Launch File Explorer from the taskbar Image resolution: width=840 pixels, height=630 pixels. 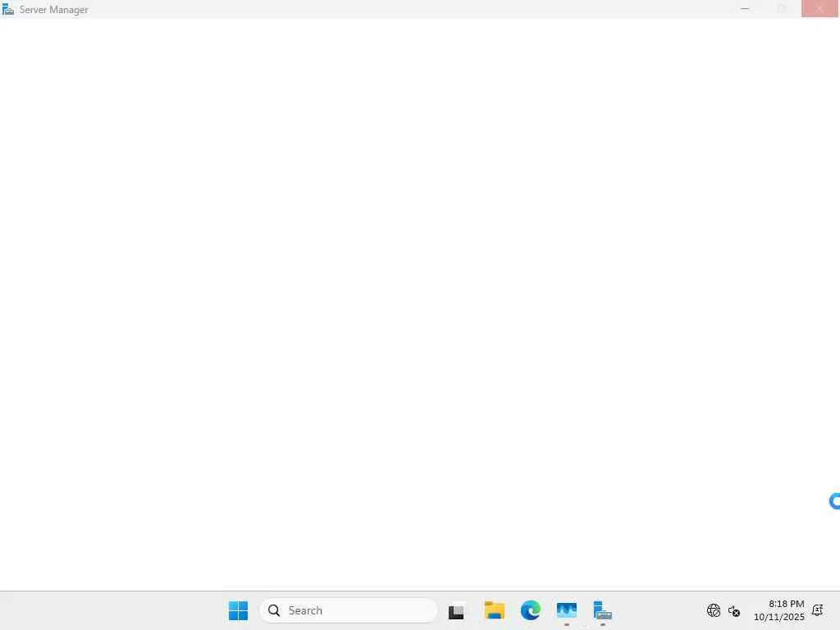coord(494,610)
